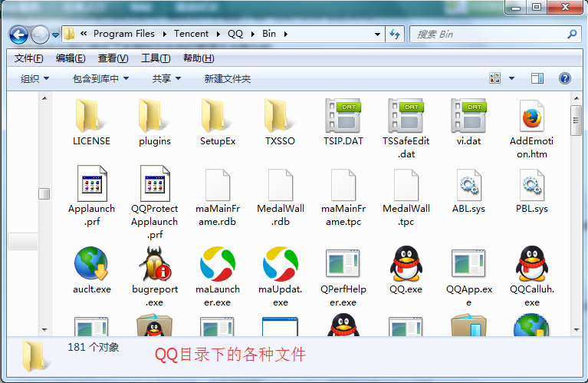Viewport: 588px width, 383px height.
Task: Expand the double-chevron before Program Files
Action: [84, 34]
